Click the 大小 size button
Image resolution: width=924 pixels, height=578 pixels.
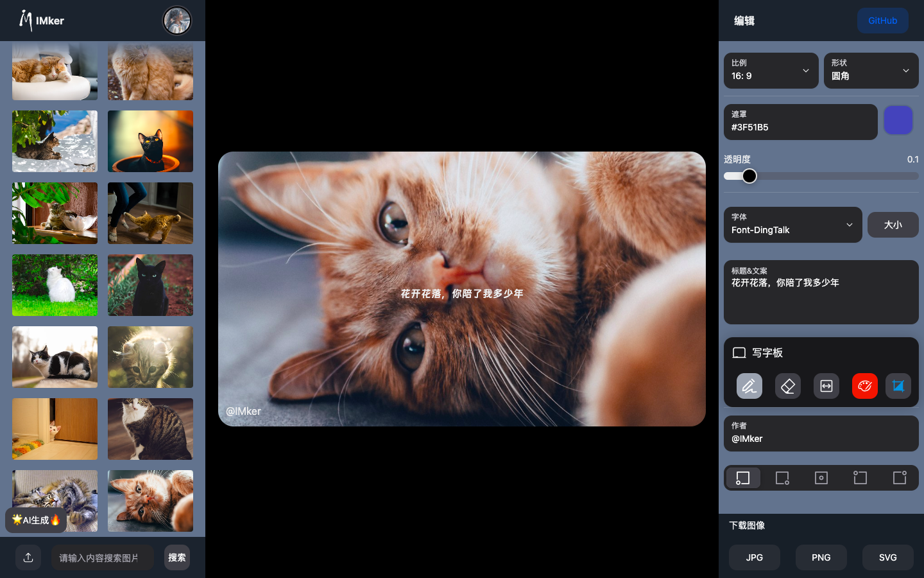tap(893, 225)
